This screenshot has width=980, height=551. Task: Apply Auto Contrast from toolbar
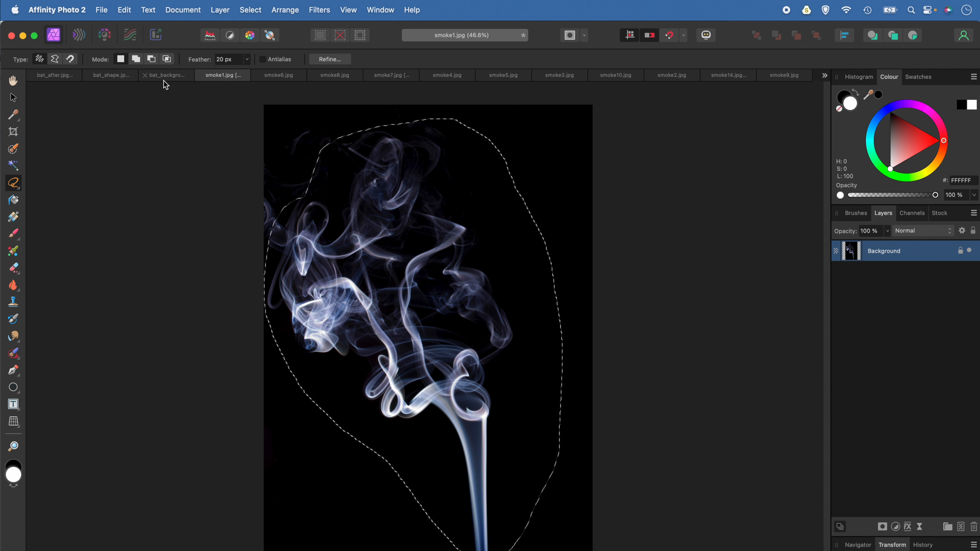tap(230, 35)
